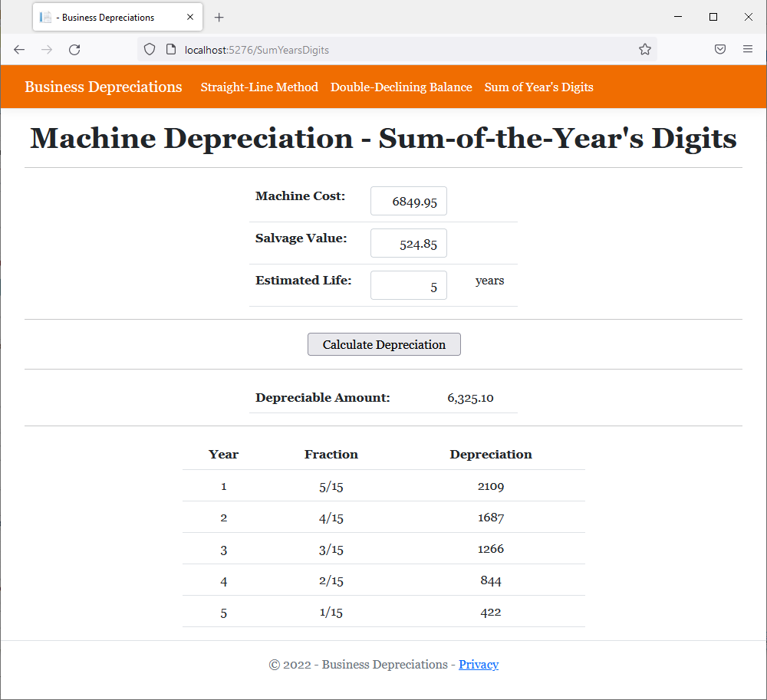Go back using browser back arrow
Image resolution: width=767 pixels, height=700 pixels.
(19, 49)
